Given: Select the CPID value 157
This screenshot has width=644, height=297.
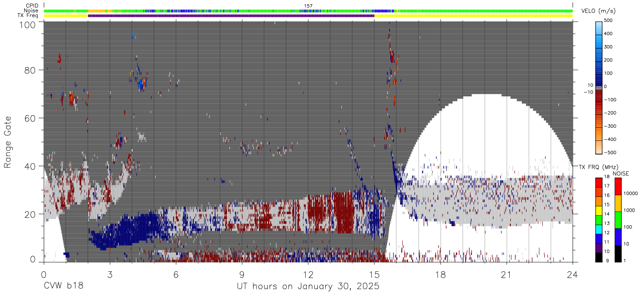Looking at the screenshot, I should [308, 6].
